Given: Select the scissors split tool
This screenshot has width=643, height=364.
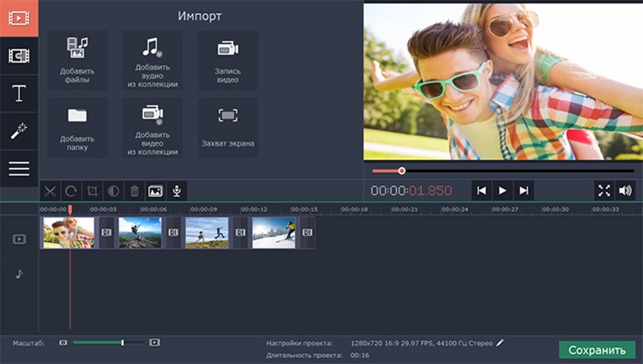Looking at the screenshot, I should tap(51, 191).
